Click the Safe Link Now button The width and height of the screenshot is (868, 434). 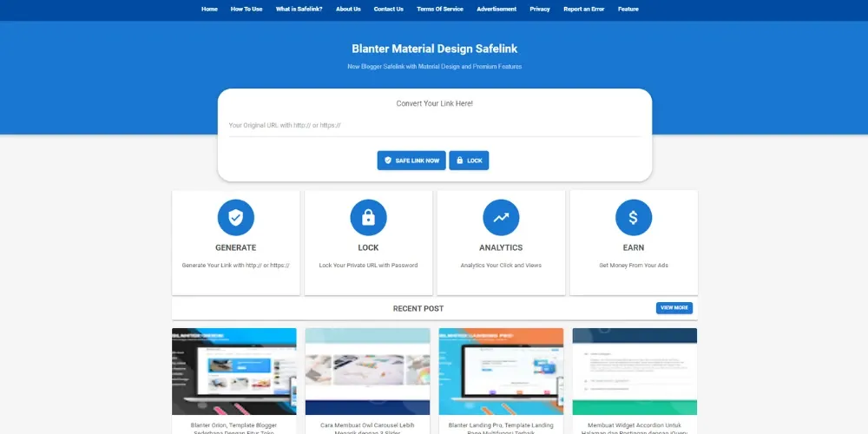[x=411, y=161]
